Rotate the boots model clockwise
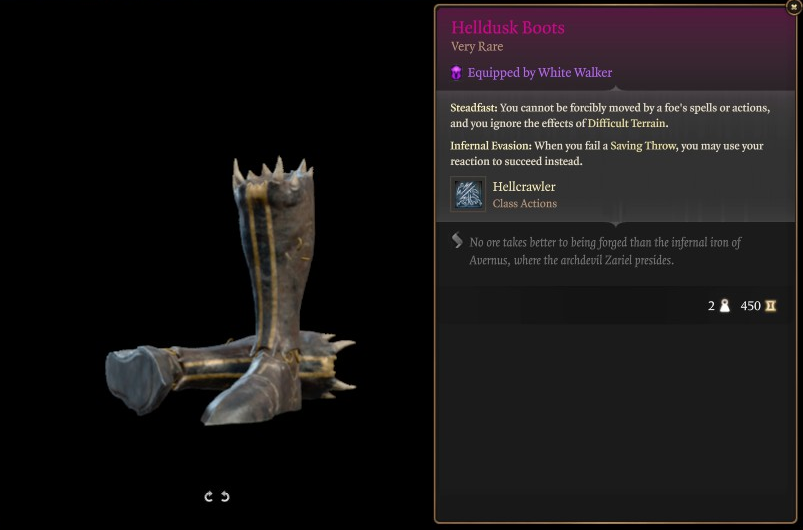The height and width of the screenshot is (530, 803). [x=208, y=496]
